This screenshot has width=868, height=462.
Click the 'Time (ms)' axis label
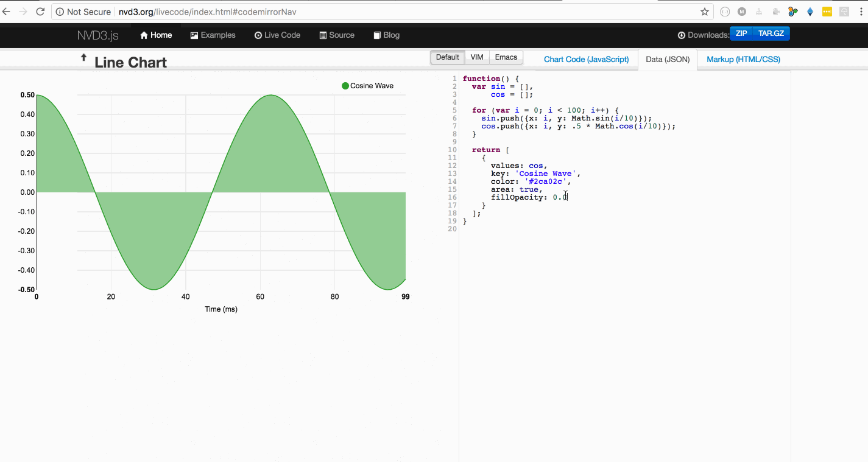coord(221,309)
